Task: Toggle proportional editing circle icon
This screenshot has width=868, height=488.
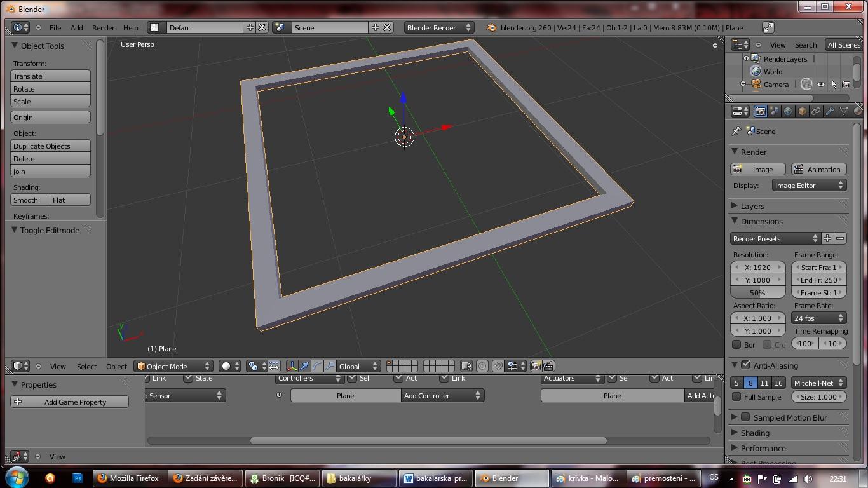Action: 482,366
